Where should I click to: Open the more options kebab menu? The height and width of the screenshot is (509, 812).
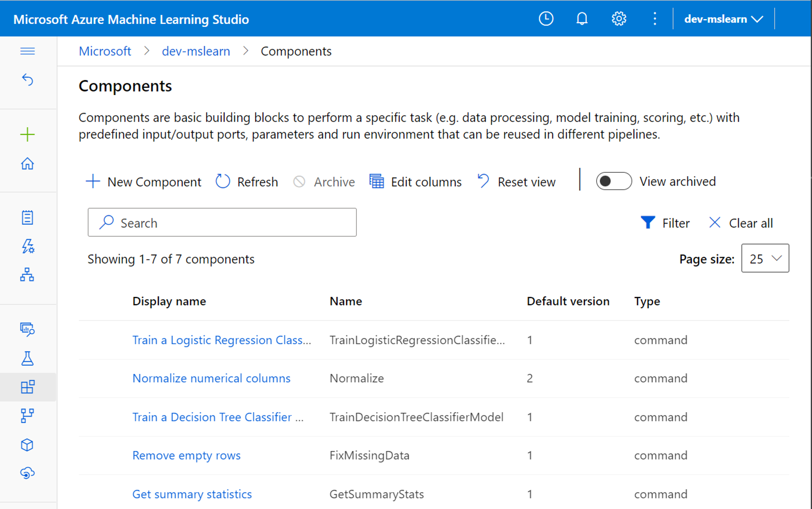click(655, 19)
